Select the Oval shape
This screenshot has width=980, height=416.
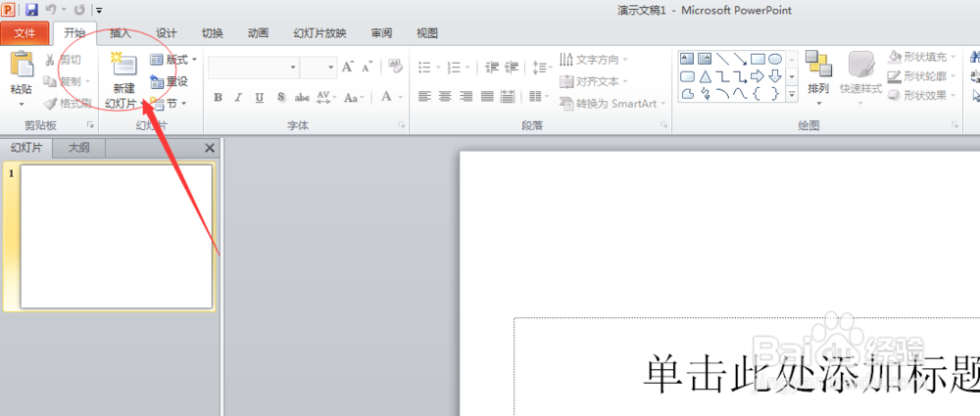click(x=775, y=60)
